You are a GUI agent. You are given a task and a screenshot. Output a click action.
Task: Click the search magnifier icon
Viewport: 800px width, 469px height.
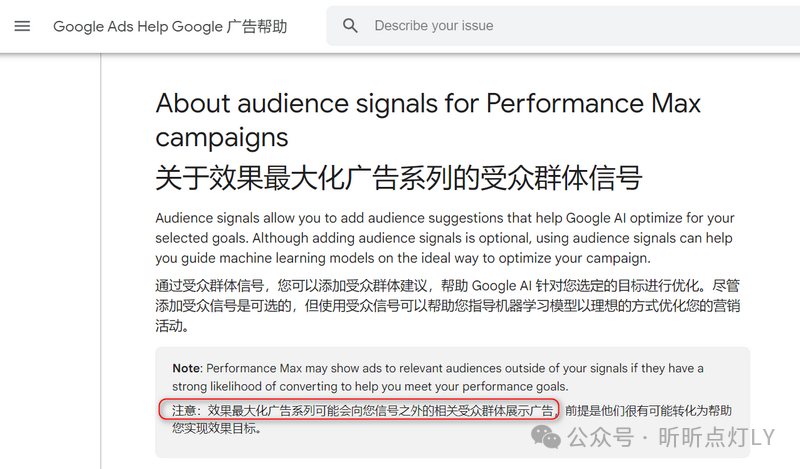(x=350, y=26)
